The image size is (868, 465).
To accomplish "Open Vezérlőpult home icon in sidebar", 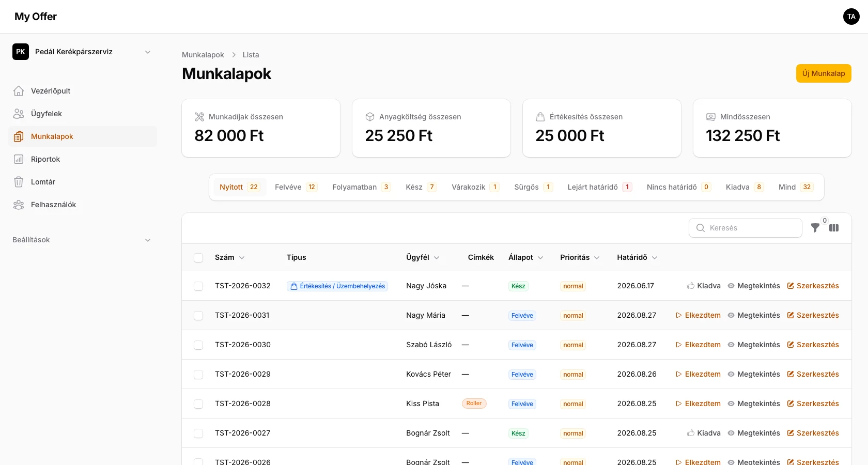I will click(x=19, y=91).
